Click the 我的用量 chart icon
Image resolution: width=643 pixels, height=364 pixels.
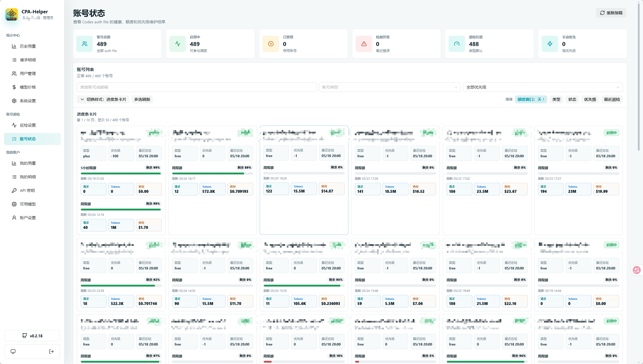click(14, 163)
